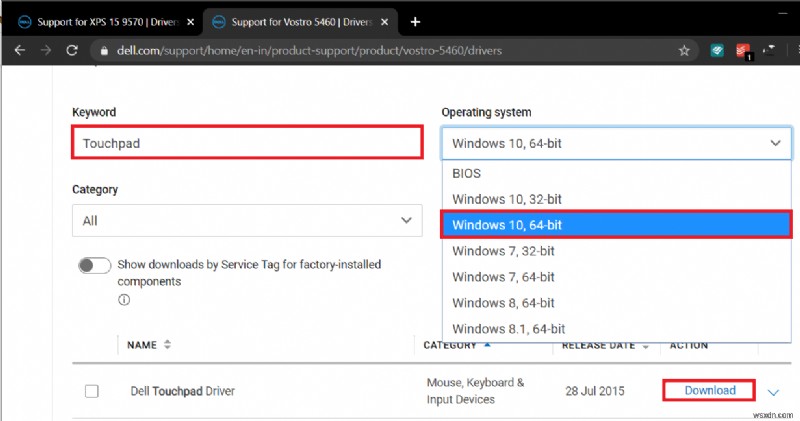Click the info icon below Service Tag text
Viewport: 800px width, 421px height.
pyautogui.click(x=124, y=300)
